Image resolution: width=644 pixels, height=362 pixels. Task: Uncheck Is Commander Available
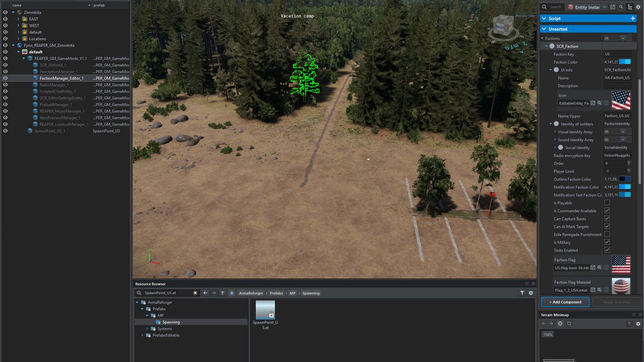click(607, 211)
